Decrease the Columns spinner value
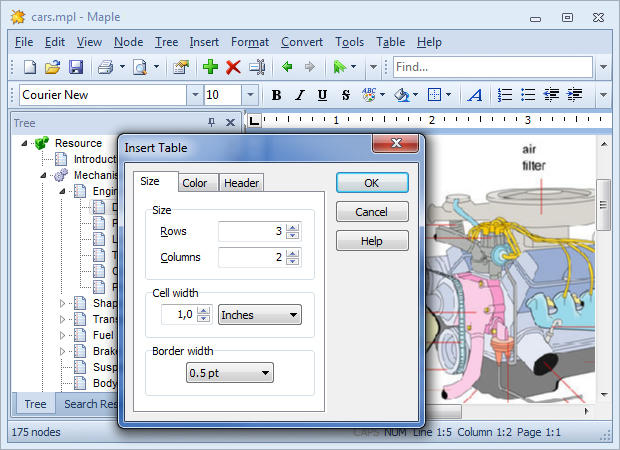This screenshot has width=620, height=450. [x=293, y=261]
